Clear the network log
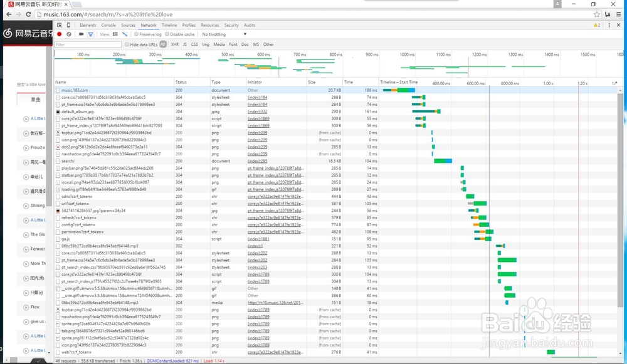This screenshot has width=627, height=364. [x=69, y=34]
